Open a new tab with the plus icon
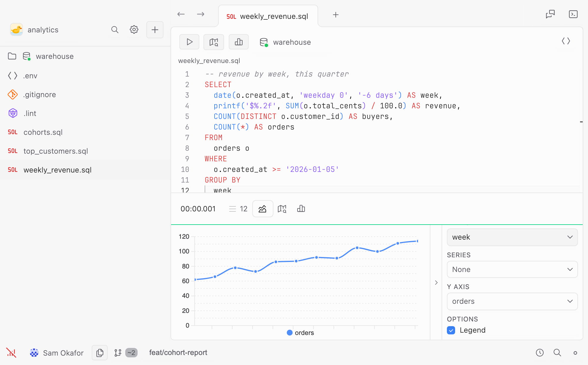This screenshot has height=365, width=588. 336,15
